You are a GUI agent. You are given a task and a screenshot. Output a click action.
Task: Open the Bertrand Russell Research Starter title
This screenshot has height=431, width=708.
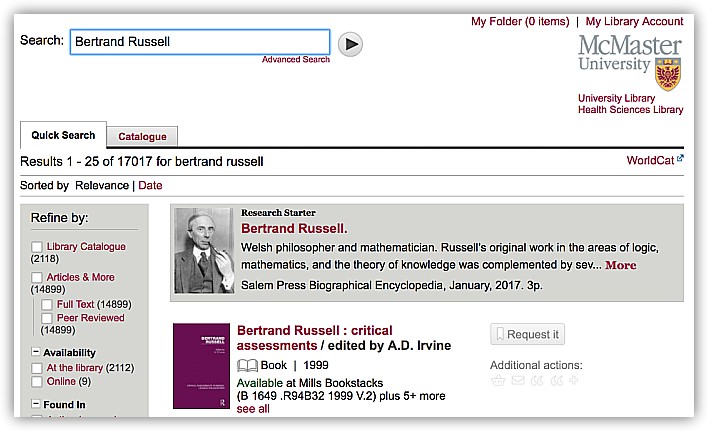294,228
